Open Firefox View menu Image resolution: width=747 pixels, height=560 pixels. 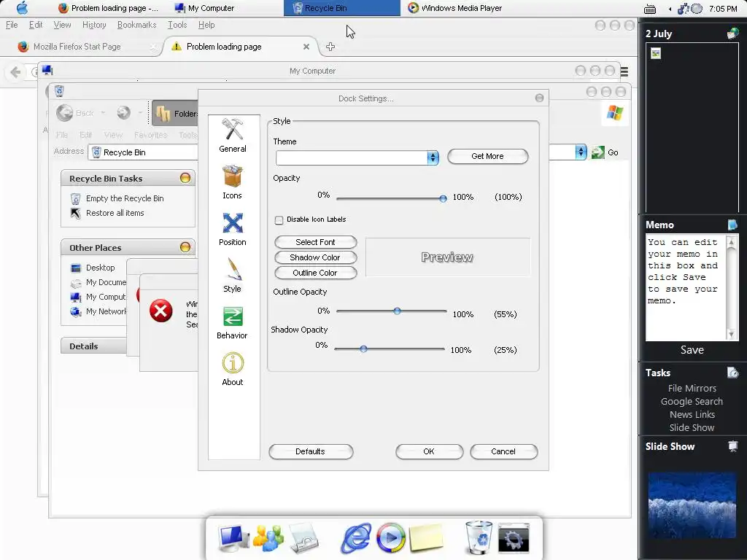63,25
